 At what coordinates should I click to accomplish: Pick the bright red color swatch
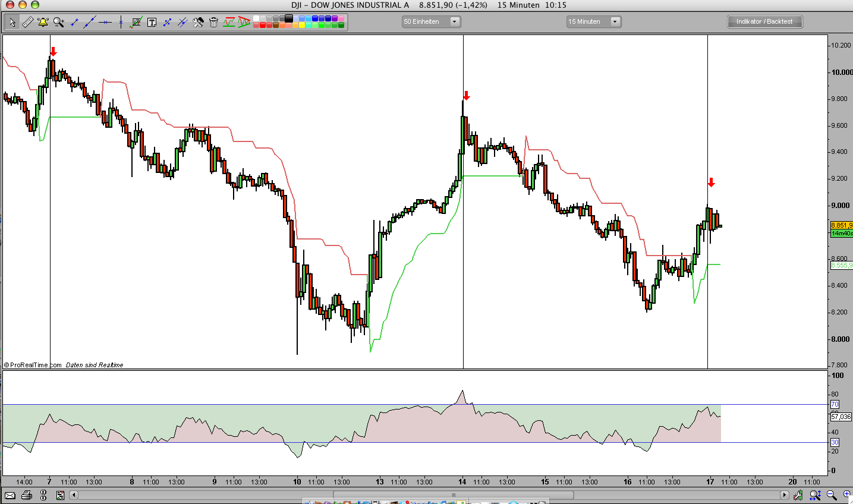[x=263, y=25]
